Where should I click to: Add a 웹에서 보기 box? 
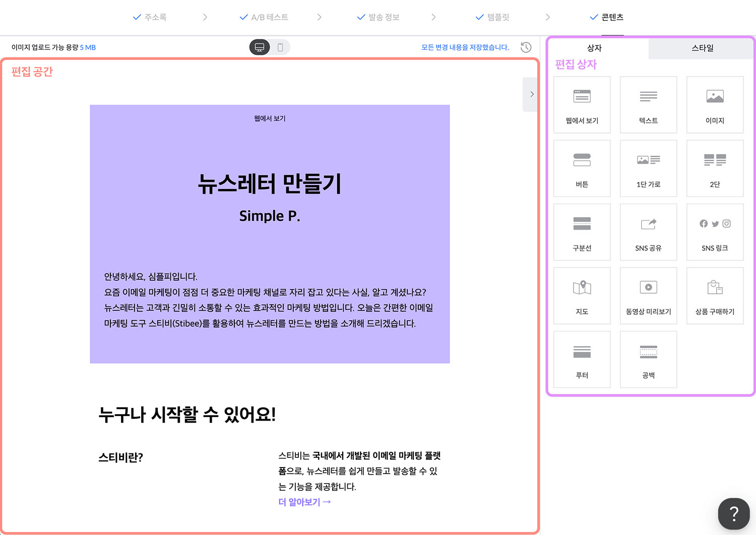(x=582, y=105)
